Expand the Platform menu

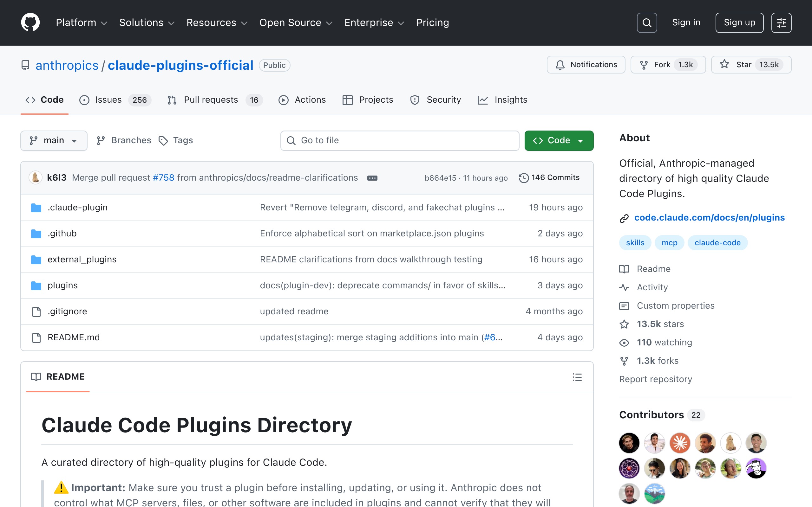pos(81,22)
